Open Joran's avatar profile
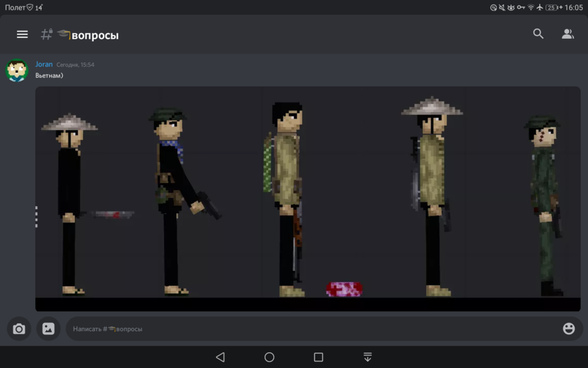Image resolution: width=588 pixels, height=368 pixels. tap(17, 70)
